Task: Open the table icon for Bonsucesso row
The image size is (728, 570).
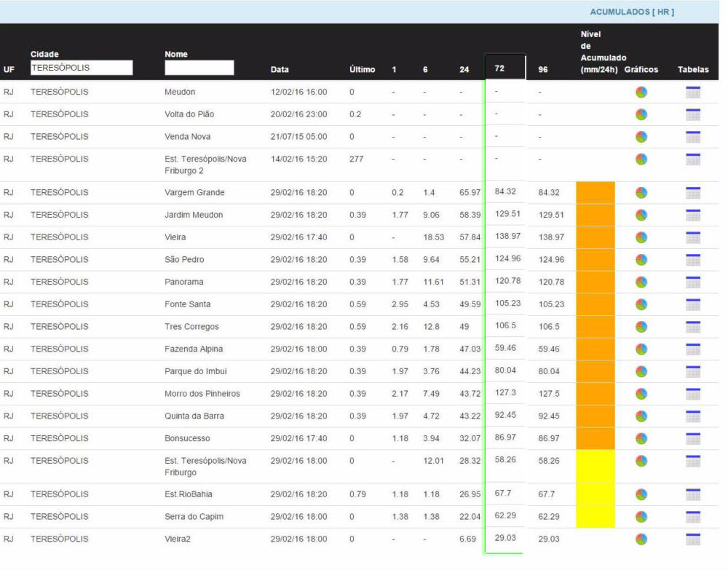Action: click(692, 438)
